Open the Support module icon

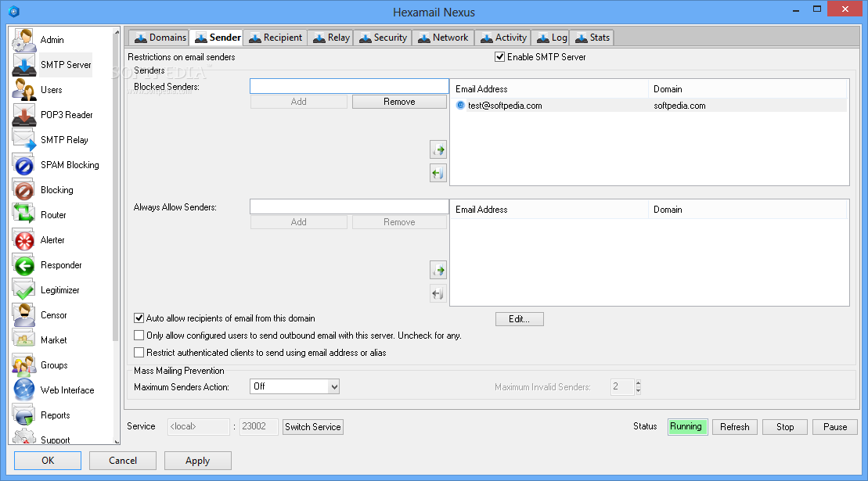point(23,436)
